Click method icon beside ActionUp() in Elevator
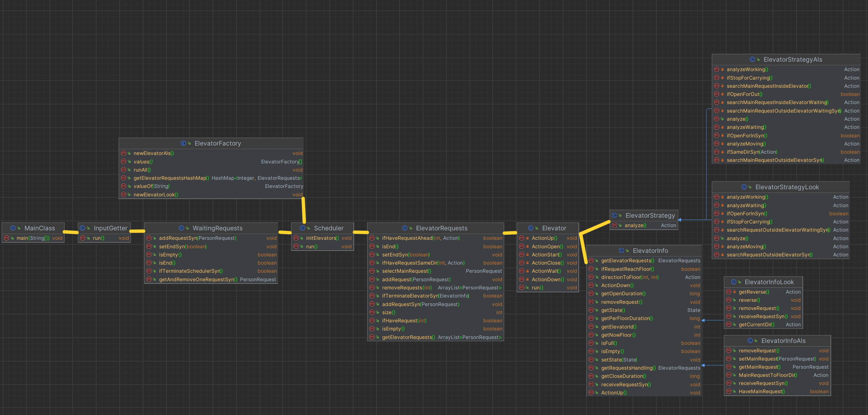868x415 pixels. coord(522,238)
